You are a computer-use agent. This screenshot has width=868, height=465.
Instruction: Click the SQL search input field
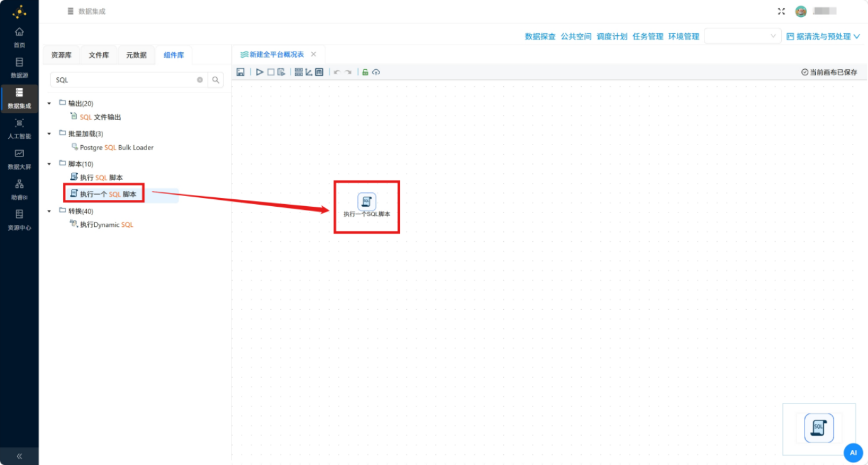[x=129, y=80]
